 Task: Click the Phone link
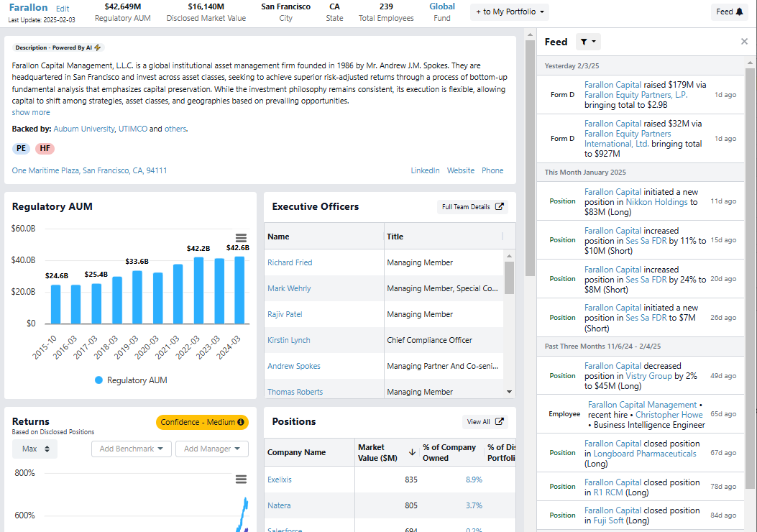[x=492, y=170]
